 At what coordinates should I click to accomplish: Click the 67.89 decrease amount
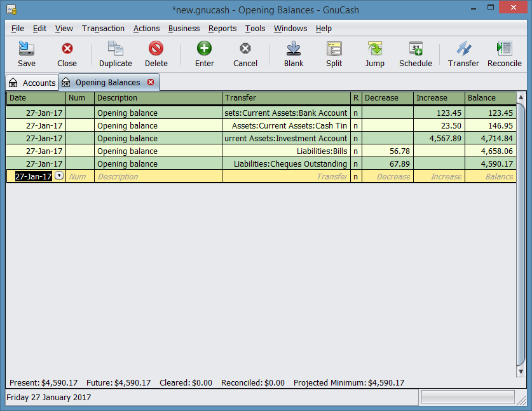[400, 164]
